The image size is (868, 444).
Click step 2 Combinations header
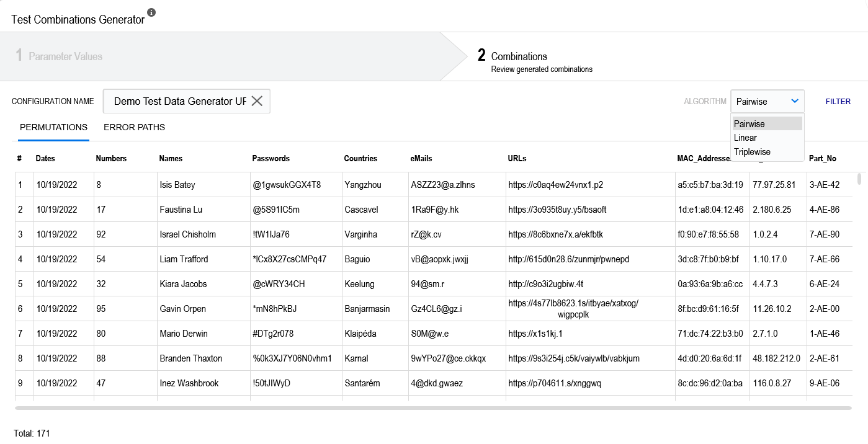[519, 56]
